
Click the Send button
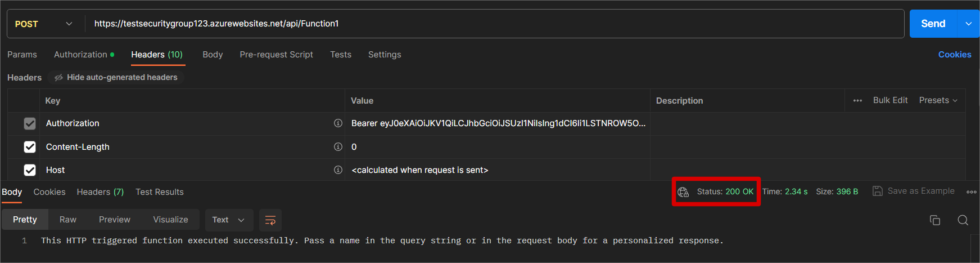pos(933,24)
